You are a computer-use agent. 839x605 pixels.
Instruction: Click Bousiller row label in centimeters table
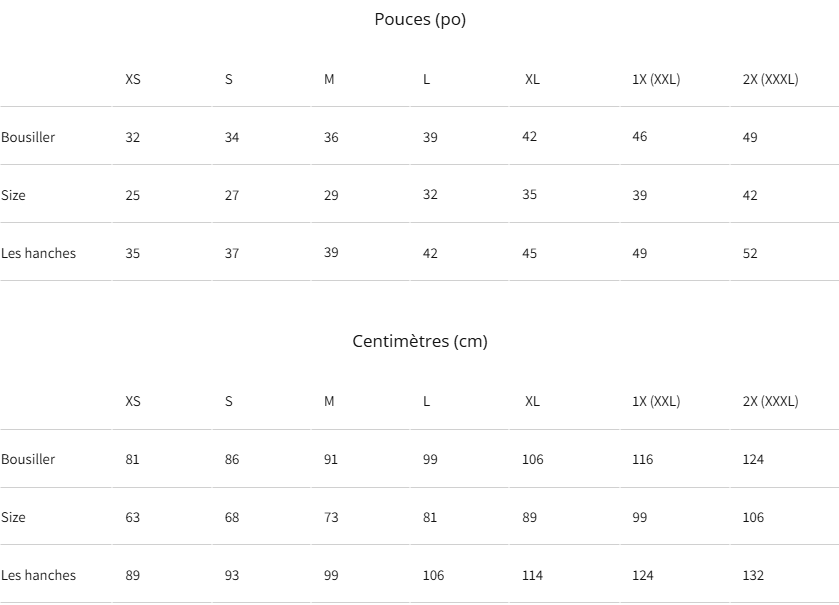tap(28, 459)
